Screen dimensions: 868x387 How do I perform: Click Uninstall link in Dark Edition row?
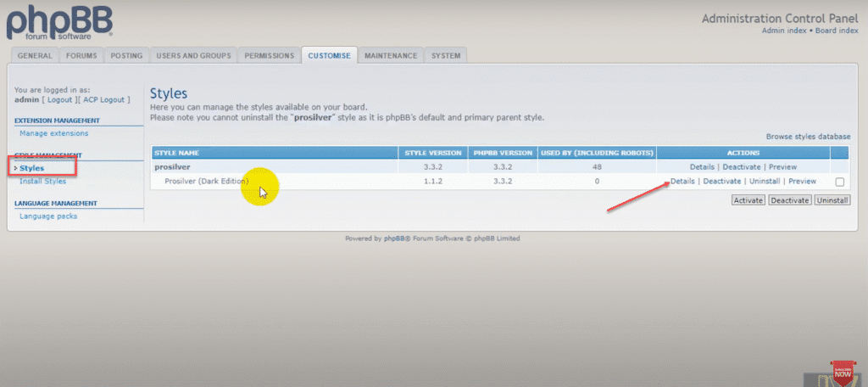(765, 182)
